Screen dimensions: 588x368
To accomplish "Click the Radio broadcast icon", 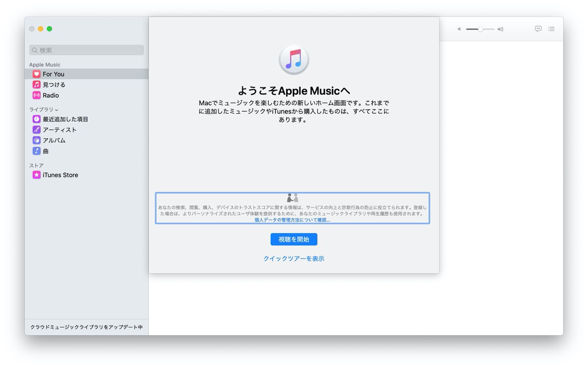I will [x=36, y=95].
